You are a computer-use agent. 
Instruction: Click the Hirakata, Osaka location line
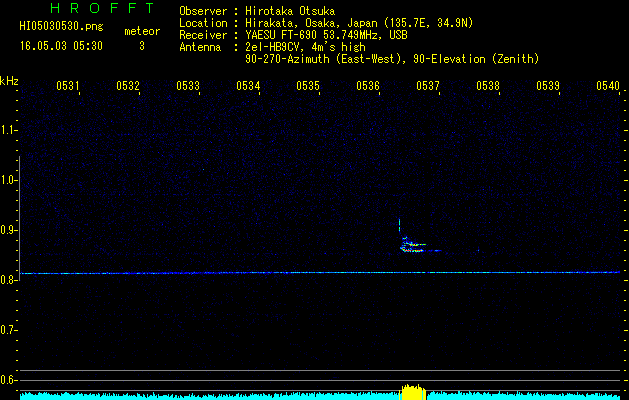coord(359,23)
